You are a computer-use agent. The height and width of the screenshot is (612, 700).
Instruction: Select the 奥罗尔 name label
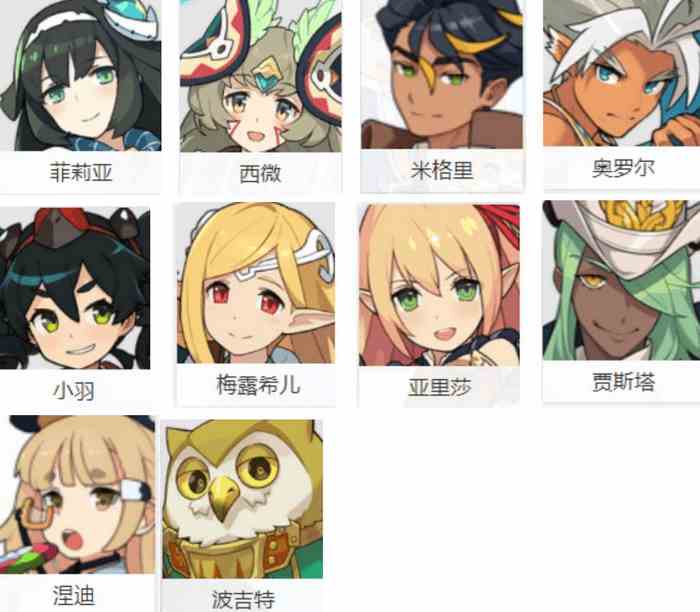pyautogui.click(x=623, y=168)
